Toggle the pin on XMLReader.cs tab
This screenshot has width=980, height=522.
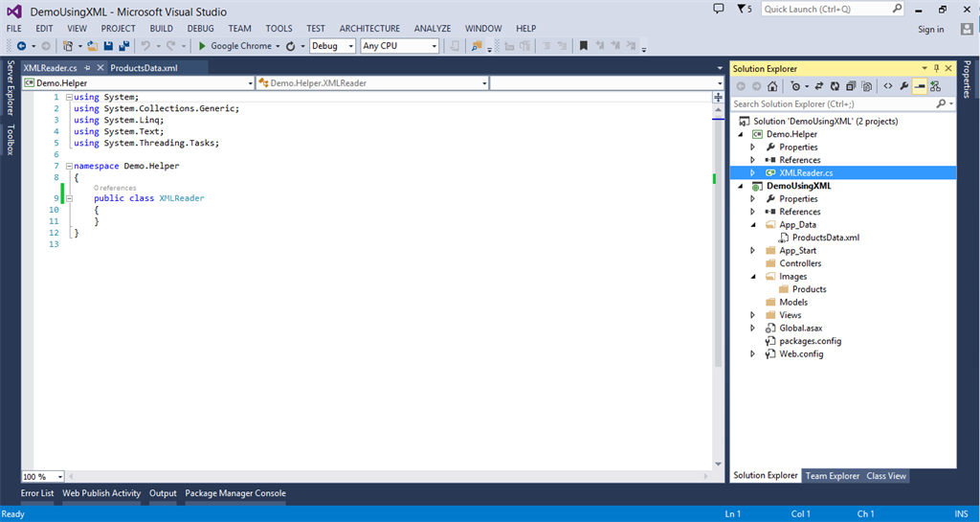87,67
